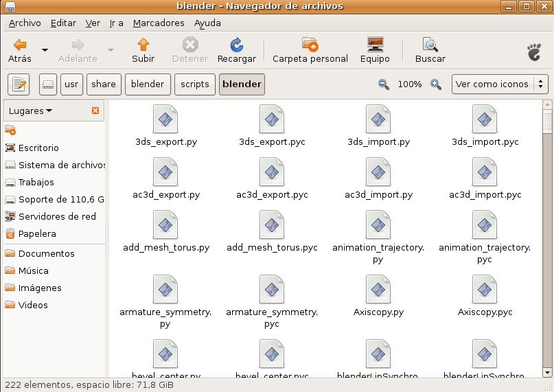Open window menu icon in title bar
Image resolution: width=554 pixels, height=392 pixels.
10,6
